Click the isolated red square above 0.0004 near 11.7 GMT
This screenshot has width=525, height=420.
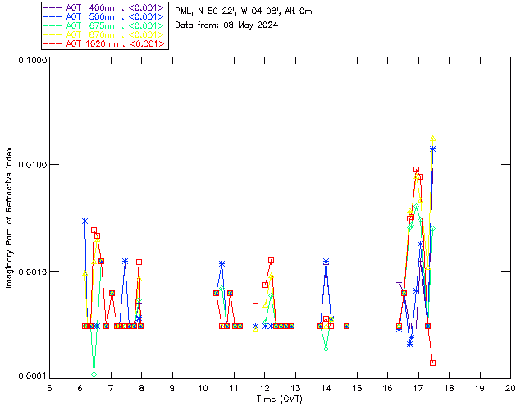point(255,305)
